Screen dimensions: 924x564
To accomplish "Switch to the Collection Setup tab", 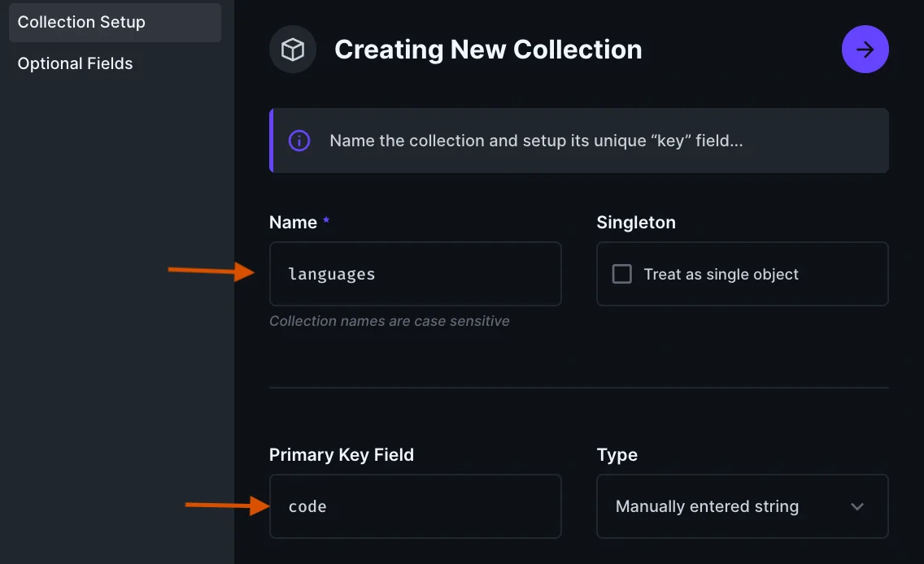I will (81, 22).
